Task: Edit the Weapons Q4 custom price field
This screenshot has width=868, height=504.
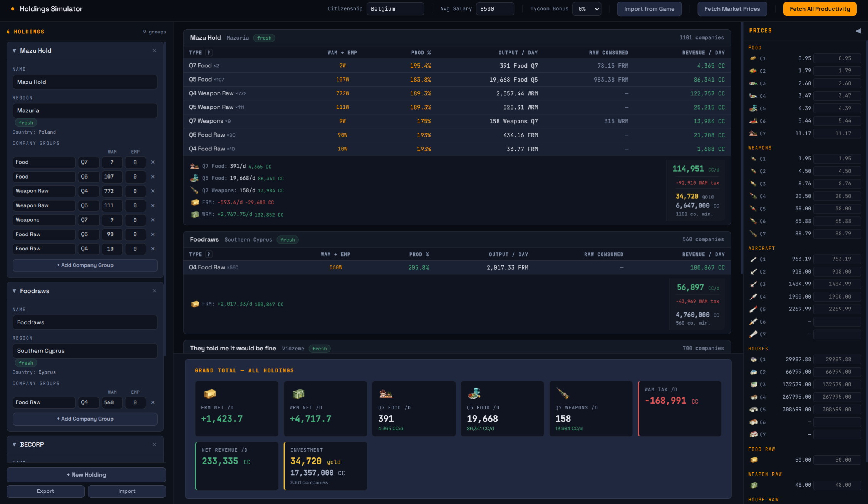Action: tap(837, 196)
